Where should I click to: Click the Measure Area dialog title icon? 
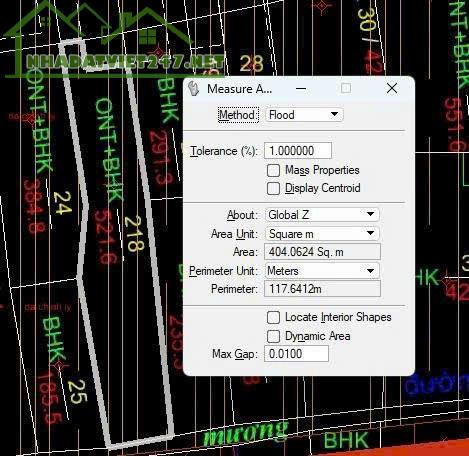[x=193, y=89]
